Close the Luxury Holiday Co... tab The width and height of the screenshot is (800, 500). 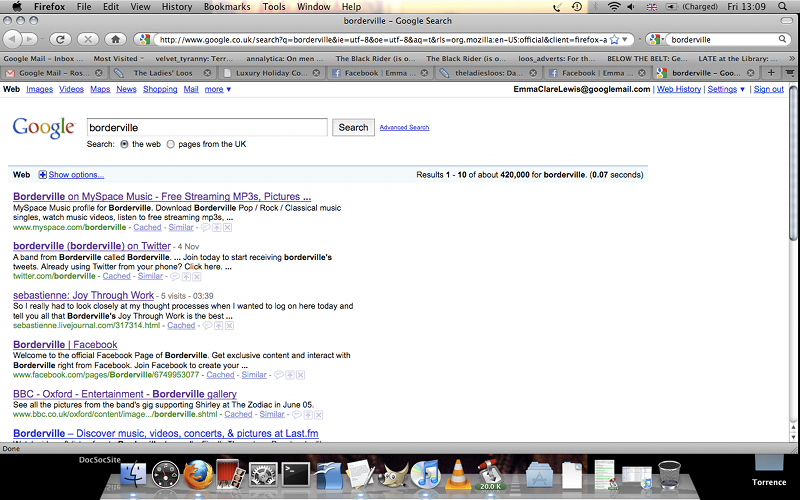click(316, 73)
